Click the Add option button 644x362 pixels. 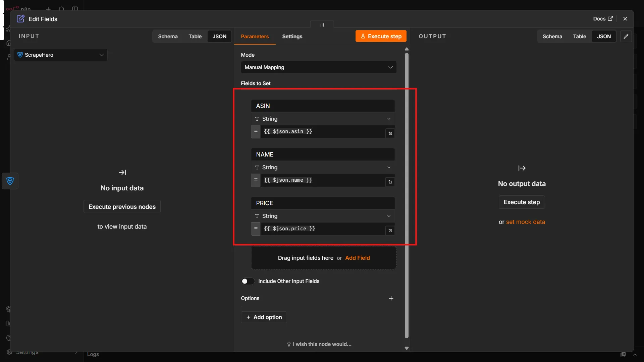pyautogui.click(x=264, y=317)
